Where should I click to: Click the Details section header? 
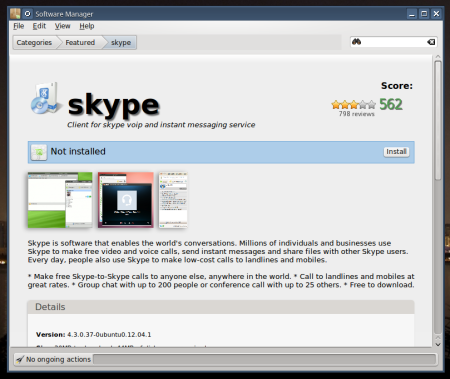(221, 307)
